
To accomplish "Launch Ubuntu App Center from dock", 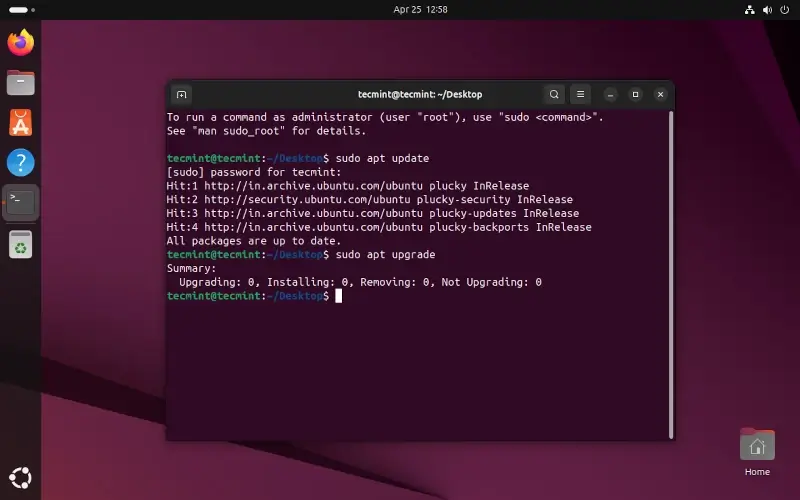I will point(20,122).
